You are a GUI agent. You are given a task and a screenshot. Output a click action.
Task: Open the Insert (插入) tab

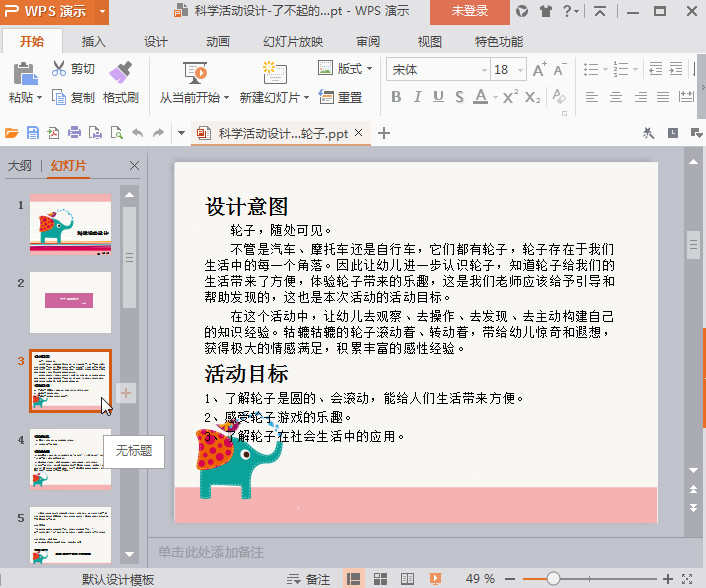click(94, 42)
